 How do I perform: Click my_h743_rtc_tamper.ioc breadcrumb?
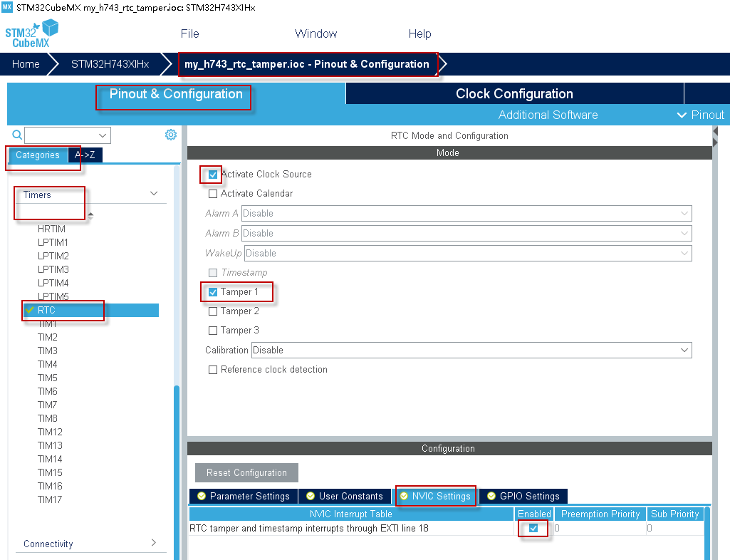[307, 64]
